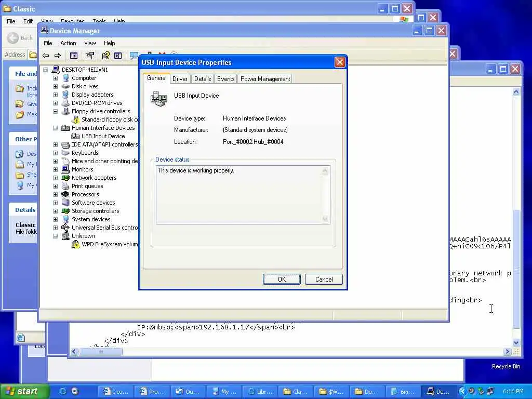The height and width of the screenshot is (399, 532).
Task: Switch to the Events tab
Action: point(225,79)
